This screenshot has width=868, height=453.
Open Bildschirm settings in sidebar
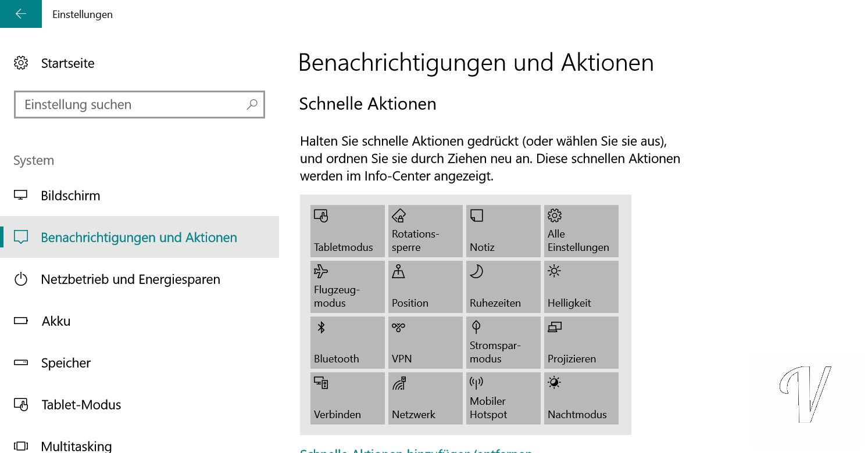point(70,196)
